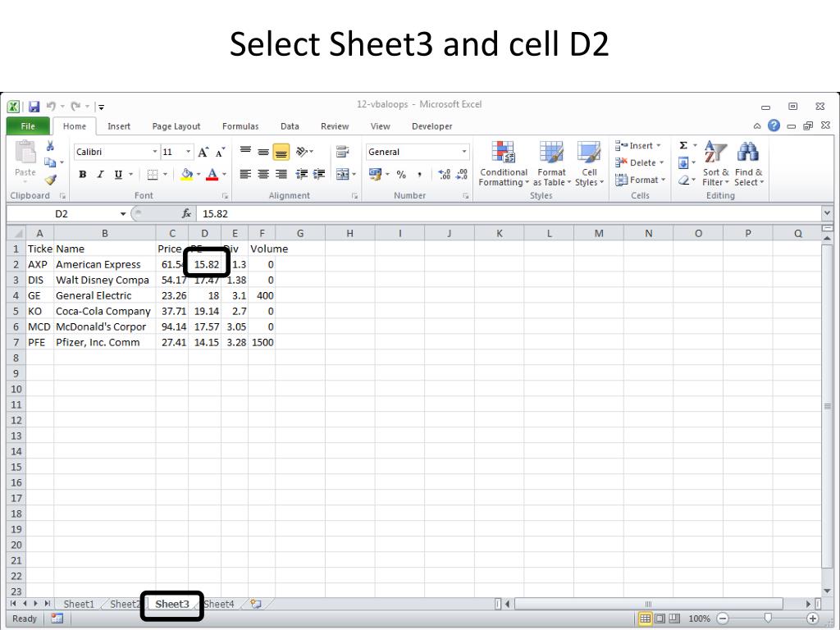
Task: Apply Accounting Number Format
Action: tap(375, 174)
